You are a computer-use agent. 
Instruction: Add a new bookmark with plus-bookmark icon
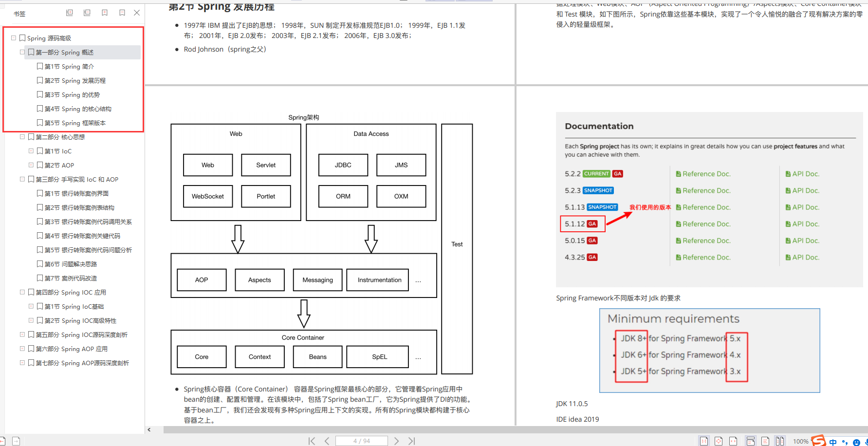(x=105, y=13)
